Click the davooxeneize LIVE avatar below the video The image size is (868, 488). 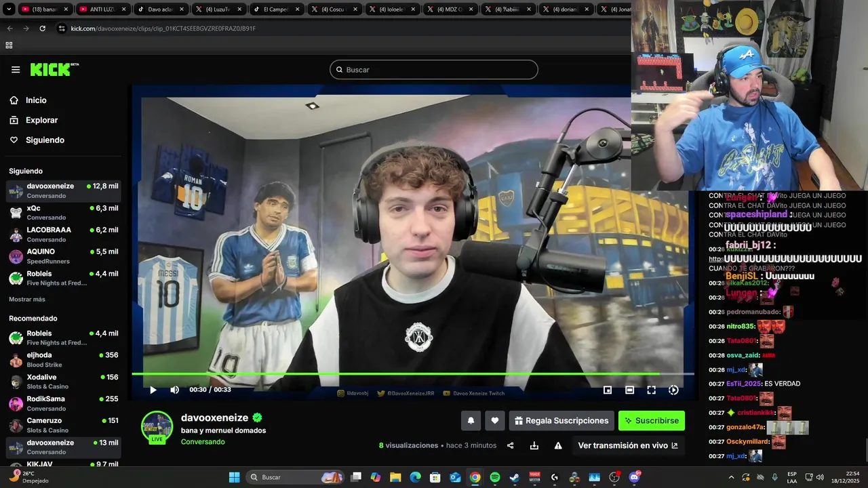point(157,427)
